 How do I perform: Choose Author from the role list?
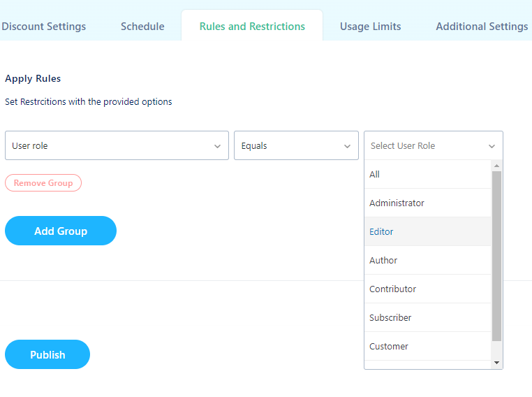pos(428,260)
